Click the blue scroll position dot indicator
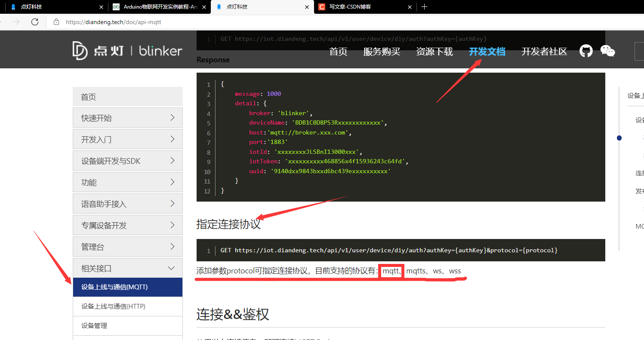The width and height of the screenshot is (644, 340). [x=619, y=138]
